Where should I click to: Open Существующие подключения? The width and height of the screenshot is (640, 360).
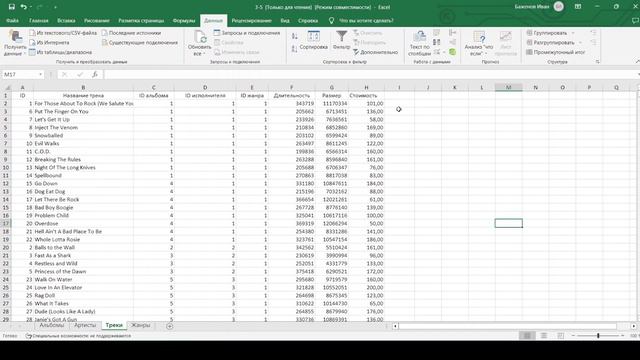(x=140, y=42)
